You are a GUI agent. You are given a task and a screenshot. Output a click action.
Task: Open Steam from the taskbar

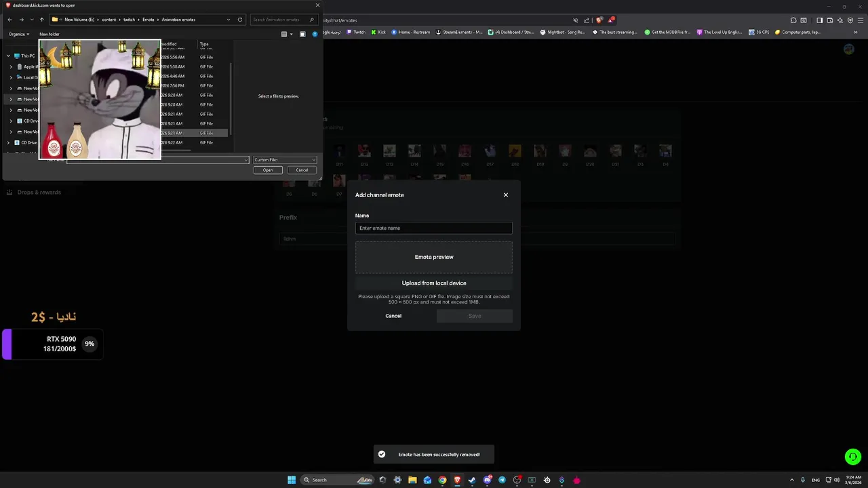pyautogui.click(x=472, y=480)
